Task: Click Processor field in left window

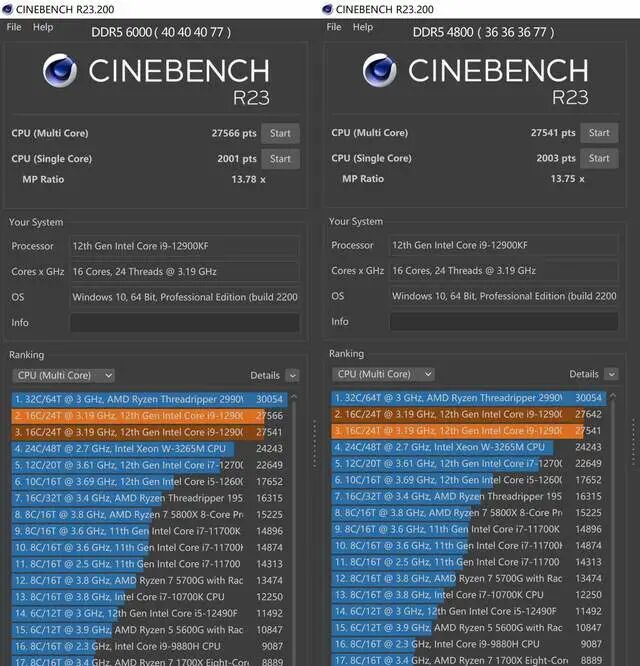Action: [185, 246]
